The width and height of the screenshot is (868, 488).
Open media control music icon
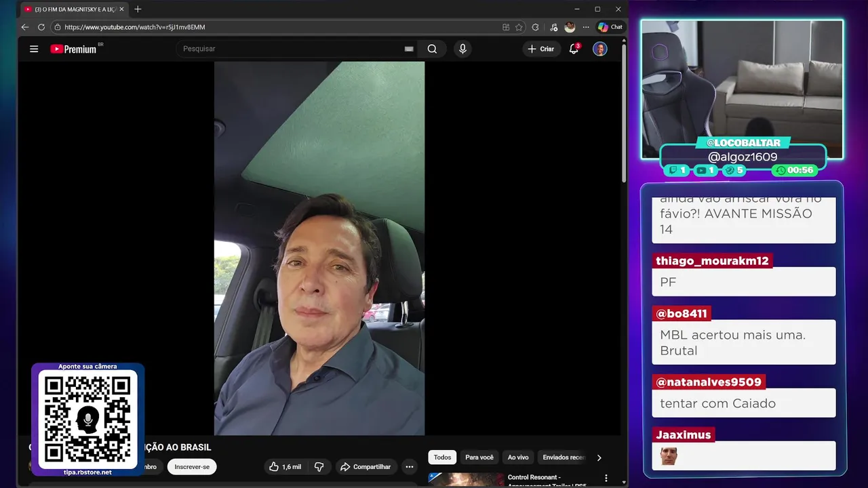(553, 27)
